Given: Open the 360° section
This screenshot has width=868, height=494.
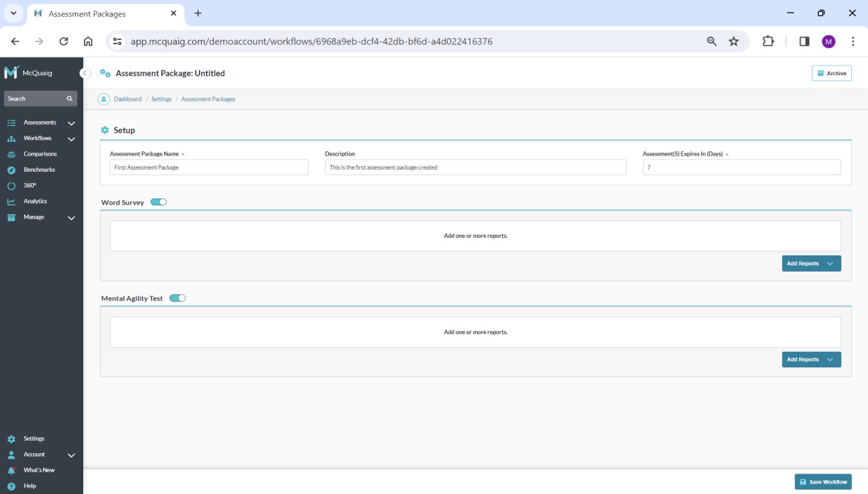Looking at the screenshot, I should click(30, 186).
